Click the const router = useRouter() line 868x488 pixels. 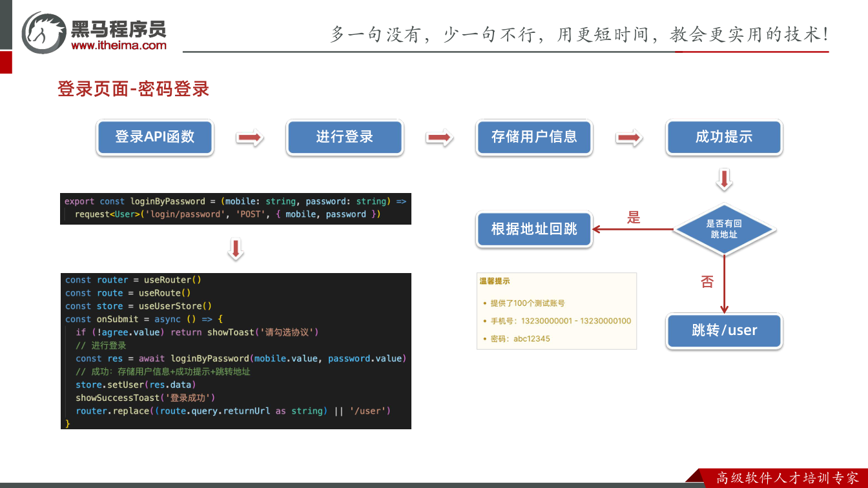point(133,280)
